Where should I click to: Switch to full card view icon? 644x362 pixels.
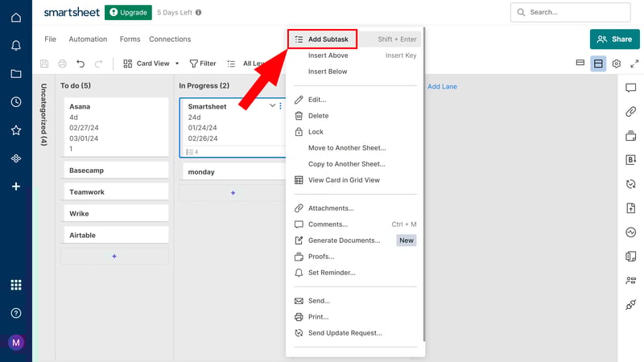(598, 64)
